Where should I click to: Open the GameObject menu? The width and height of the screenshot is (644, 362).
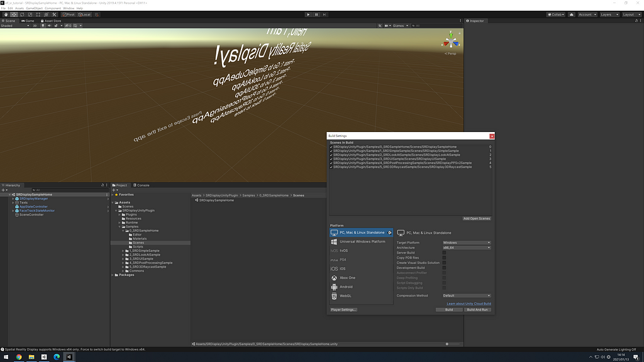point(35,8)
